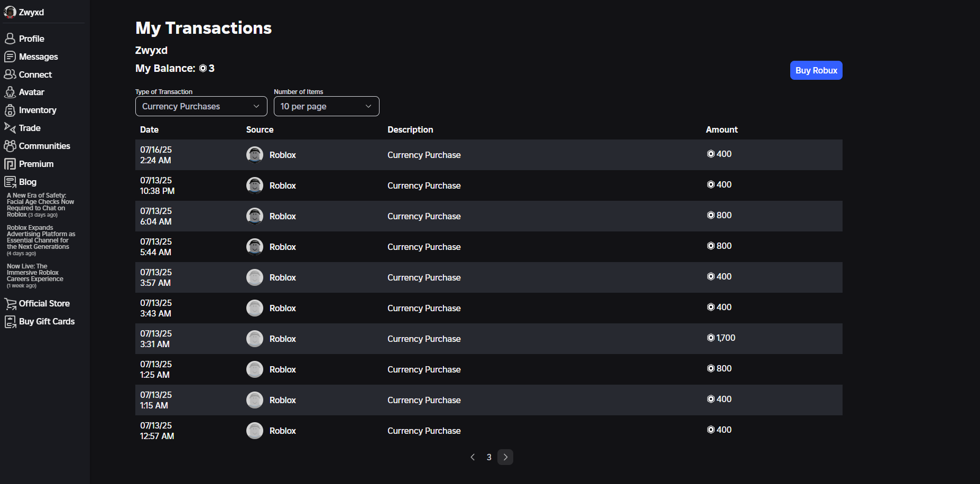Click Roblox avatar on 12:57 AM row
980x484 pixels.
[x=255, y=431]
